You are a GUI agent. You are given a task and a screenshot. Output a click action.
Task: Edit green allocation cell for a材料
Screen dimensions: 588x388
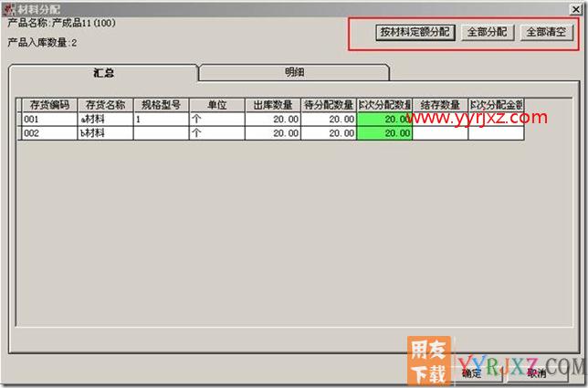coord(384,120)
